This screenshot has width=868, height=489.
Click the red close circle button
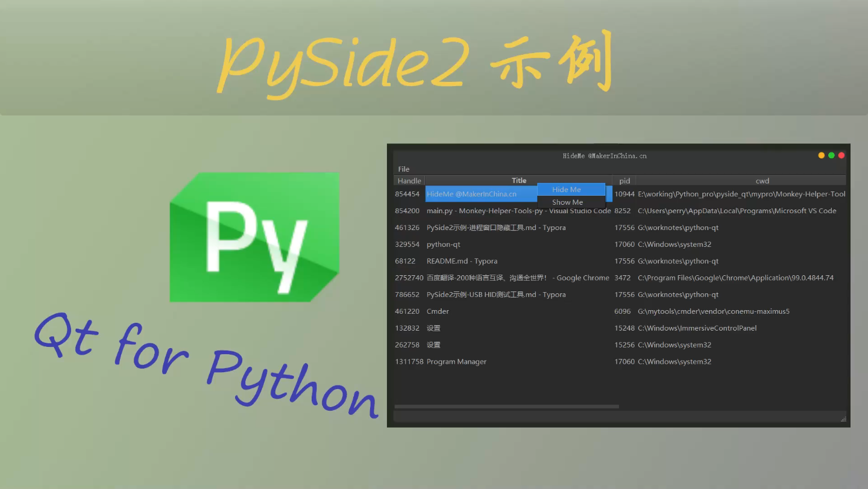(841, 155)
